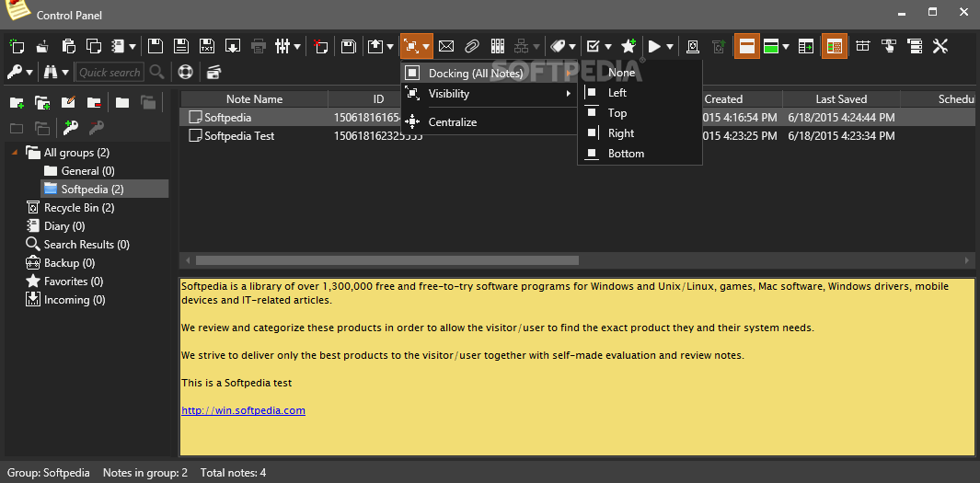The width and height of the screenshot is (980, 483).
Task: Sort by Created column header
Action: click(724, 98)
